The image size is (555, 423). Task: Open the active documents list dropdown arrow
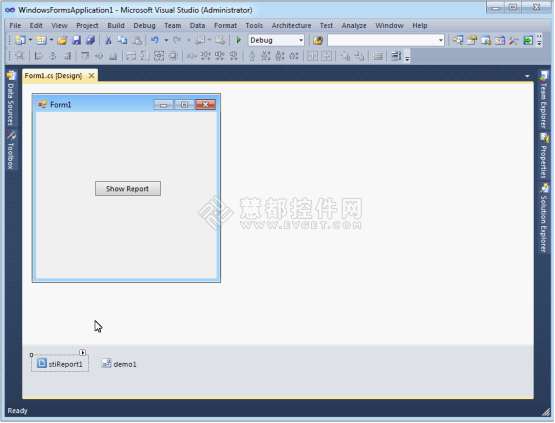(x=527, y=76)
